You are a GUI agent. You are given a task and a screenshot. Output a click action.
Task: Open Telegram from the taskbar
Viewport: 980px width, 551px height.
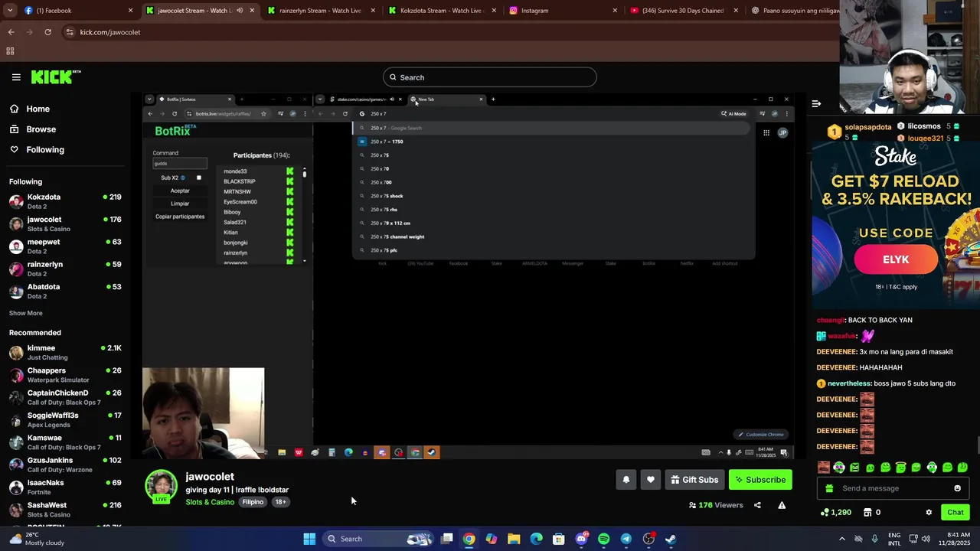[x=626, y=539]
